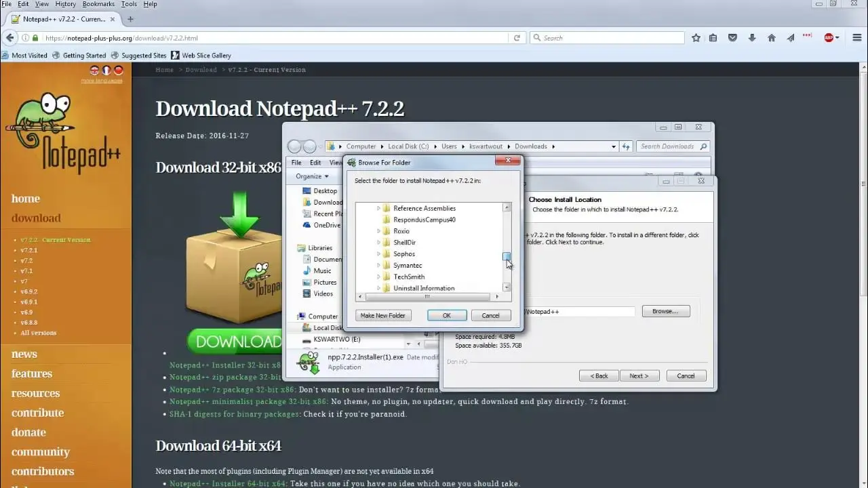Open the Downloads arrow icon in Firefox
Image resolution: width=868 pixels, height=488 pixels.
(752, 38)
